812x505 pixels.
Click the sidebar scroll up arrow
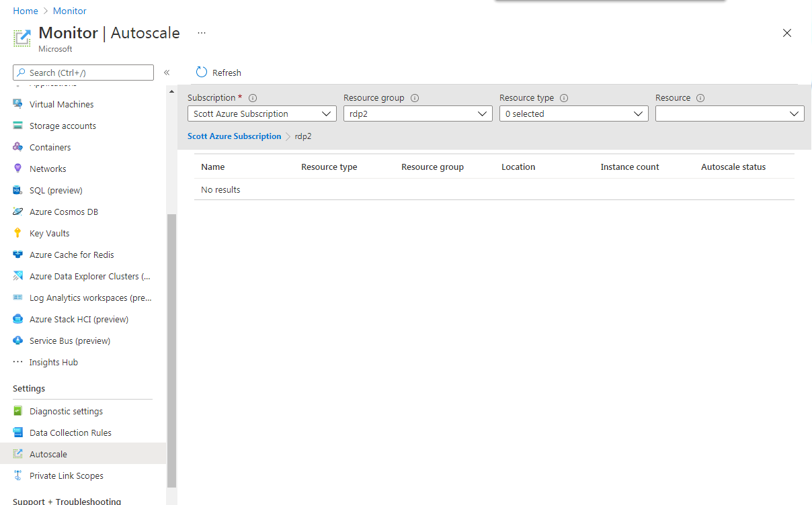click(x=171, y=91)
